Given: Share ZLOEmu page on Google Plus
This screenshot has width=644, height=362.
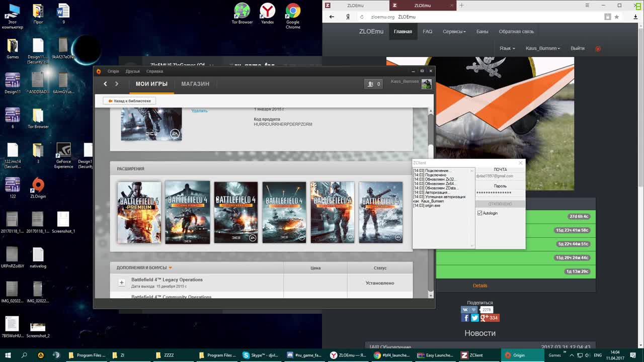Looking at the screenshot, I should pos(490,318).
